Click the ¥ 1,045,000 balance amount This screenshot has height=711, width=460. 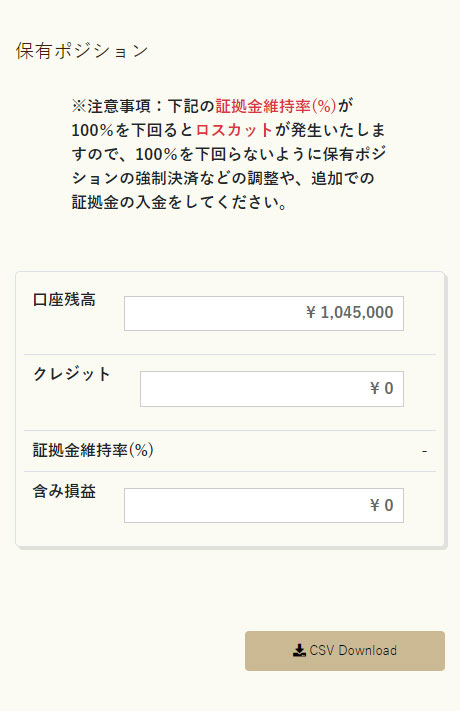tap(350, 312)
